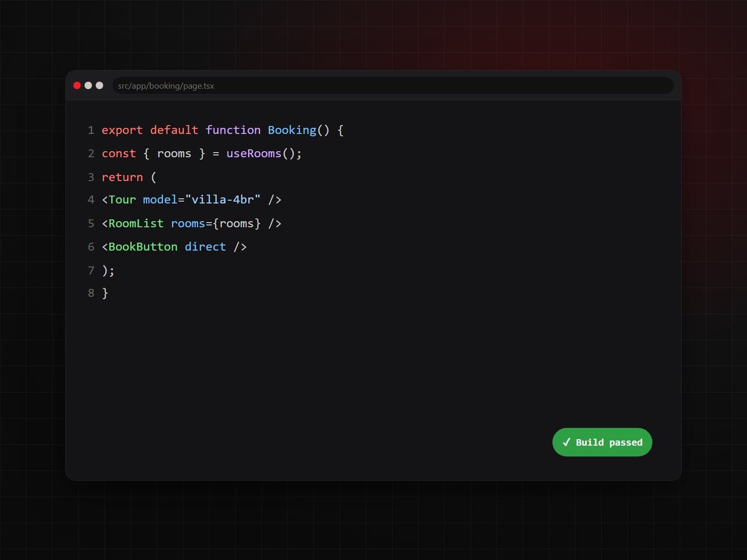
Task: Click the 'model' attribute name
Action: 160,200
